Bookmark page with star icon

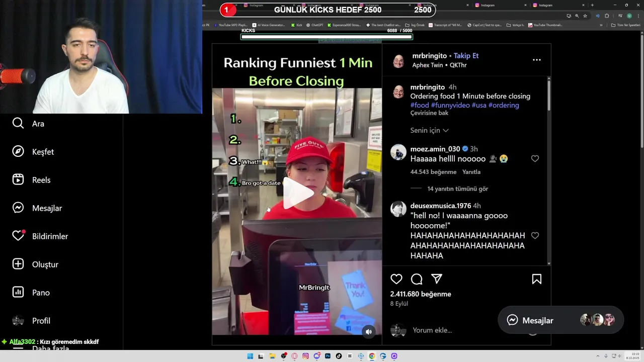585,16
